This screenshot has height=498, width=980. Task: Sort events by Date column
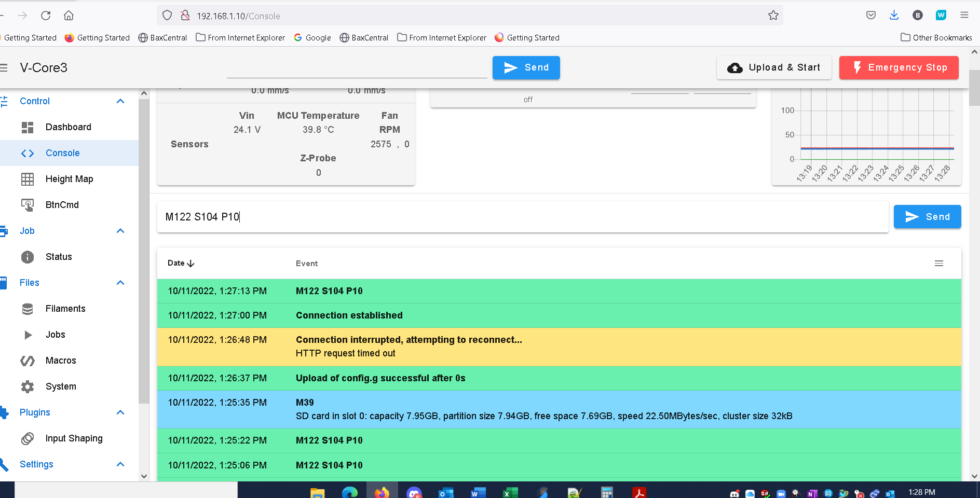(181, 263)
